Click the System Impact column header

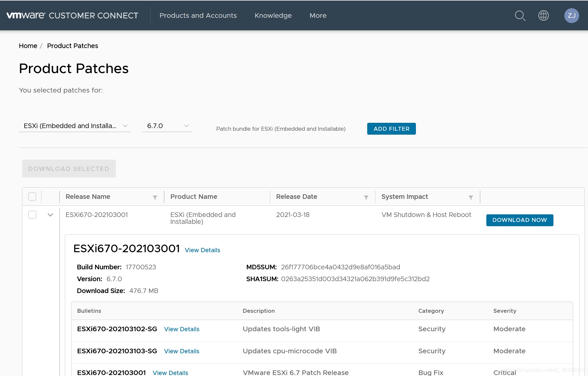pyautogui.click(x=405, y=197)
